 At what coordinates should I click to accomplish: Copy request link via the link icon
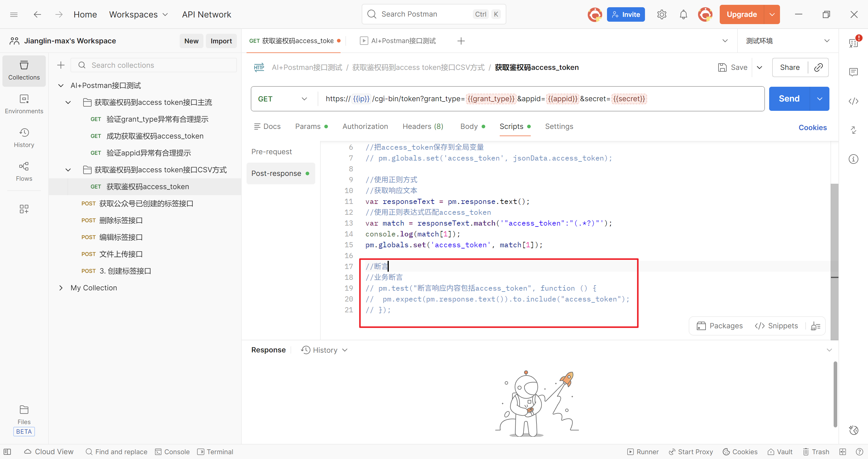[x=818, y=67]
